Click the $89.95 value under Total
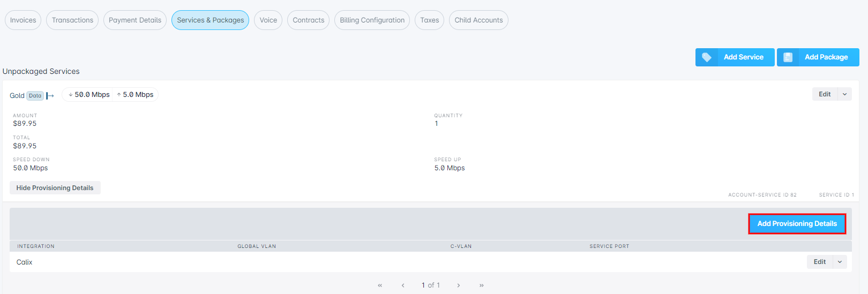The image size is (868, 294). 25,146
